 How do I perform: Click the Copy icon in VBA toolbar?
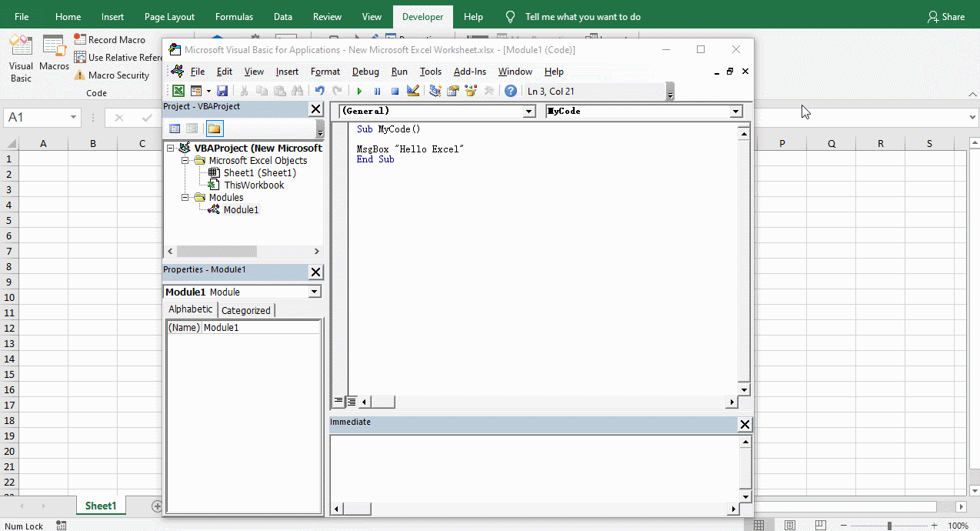click(262, 91)
